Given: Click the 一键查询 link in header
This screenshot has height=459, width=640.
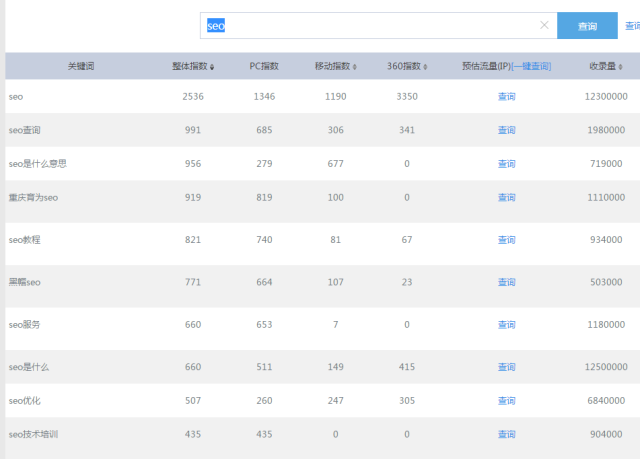Looking at the screenshot, I should [531, 66].
